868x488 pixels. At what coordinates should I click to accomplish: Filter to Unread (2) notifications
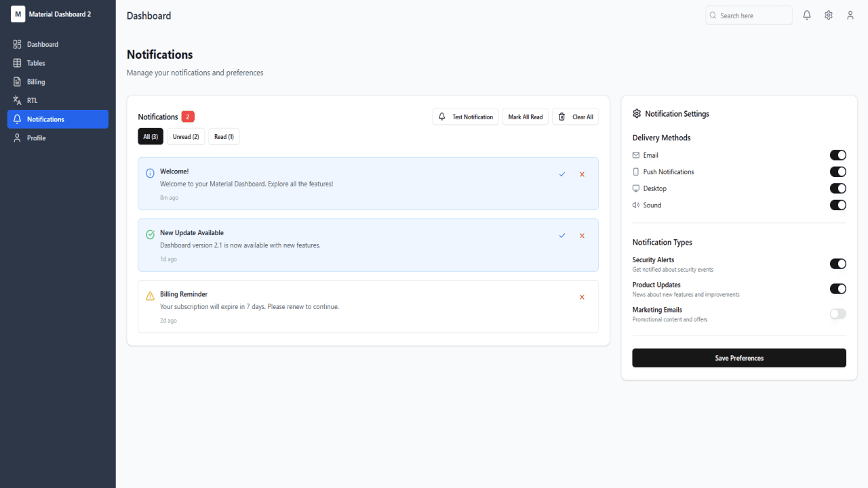pos(186,136)
